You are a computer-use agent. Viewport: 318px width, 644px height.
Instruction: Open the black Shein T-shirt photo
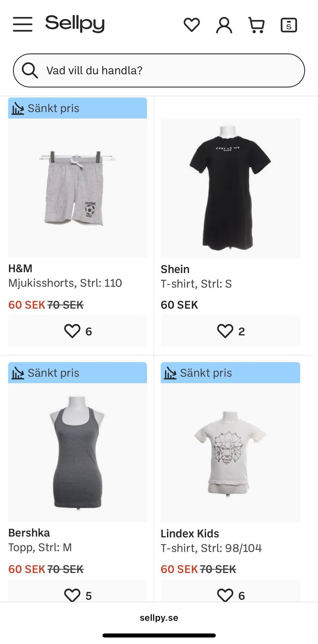(230, 188)
